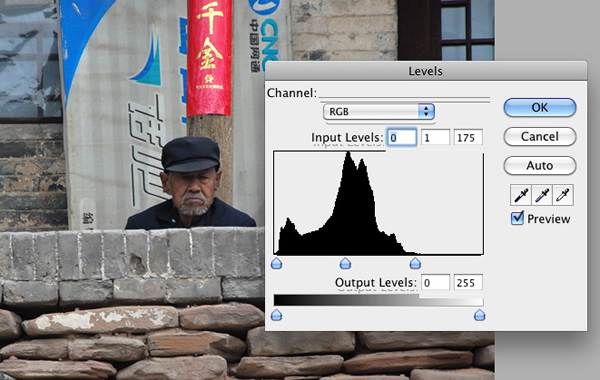The height and width of the screenshot is (380, 600).
Task: Click the Cancel button
Action: 540,137
